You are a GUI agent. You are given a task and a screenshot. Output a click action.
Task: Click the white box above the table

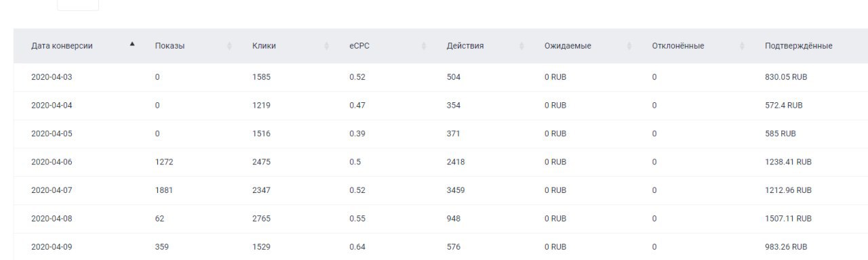click(x=78, y=5)
